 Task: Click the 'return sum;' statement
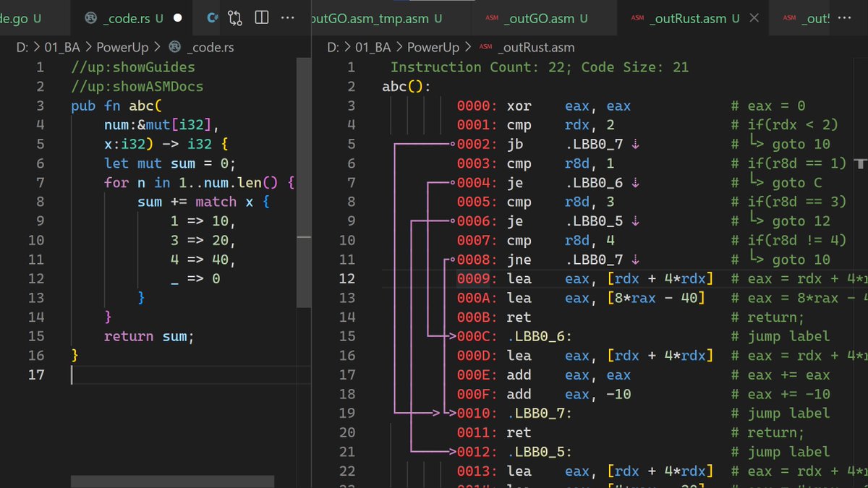[x=150, y=336]
